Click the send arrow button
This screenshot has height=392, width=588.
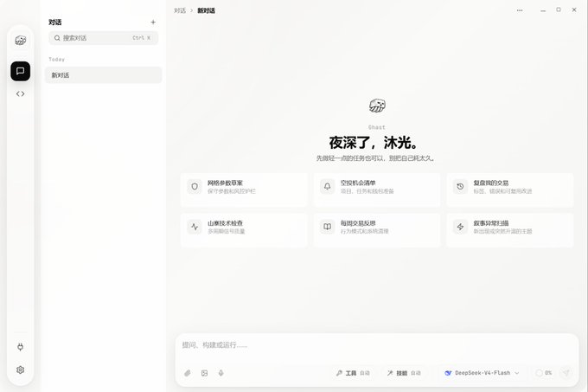point(566,372)
